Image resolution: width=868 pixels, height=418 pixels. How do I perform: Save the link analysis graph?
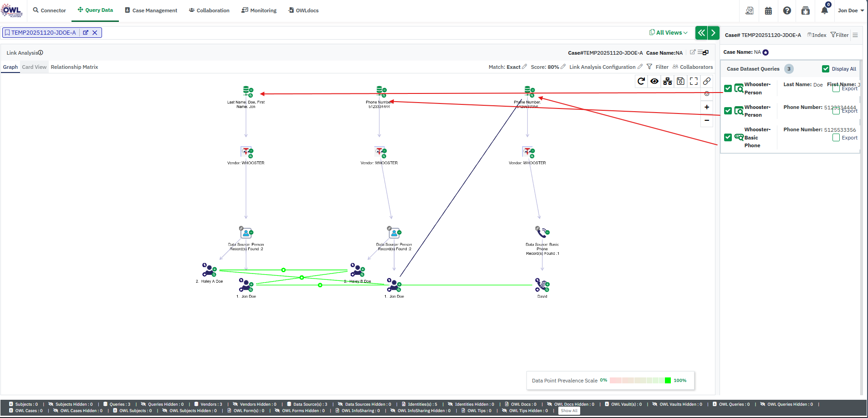pyautogui.click(x=680, y=81)
